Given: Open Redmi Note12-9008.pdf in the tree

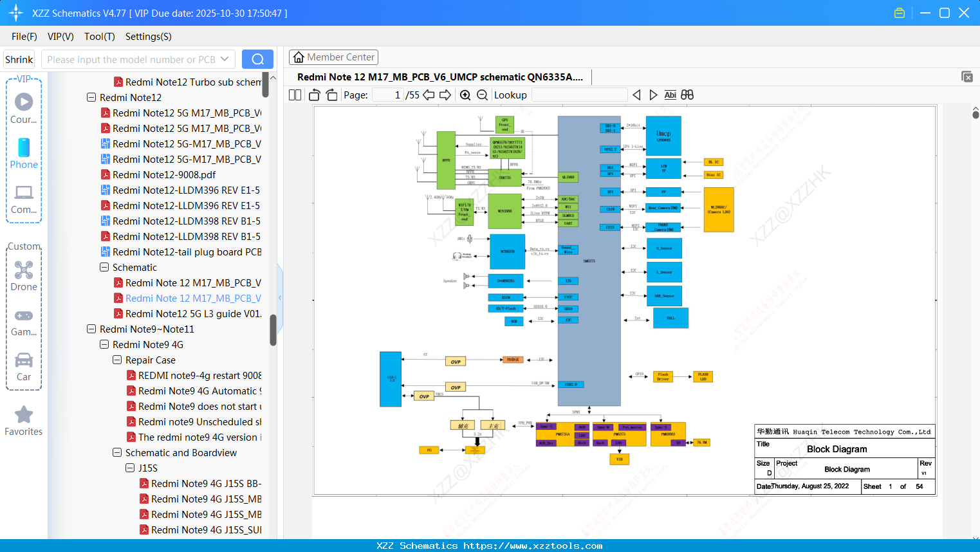Looking at the screenshot, I should coord(164,174).
